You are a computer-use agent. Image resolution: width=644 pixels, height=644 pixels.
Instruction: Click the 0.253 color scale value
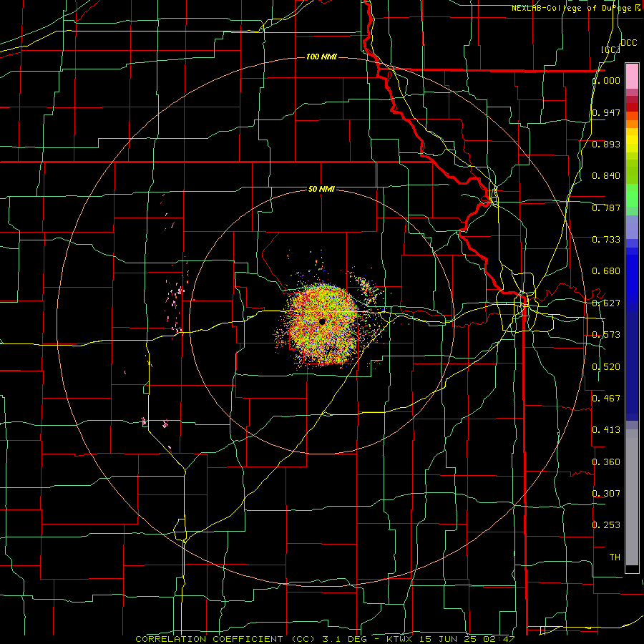606,525
